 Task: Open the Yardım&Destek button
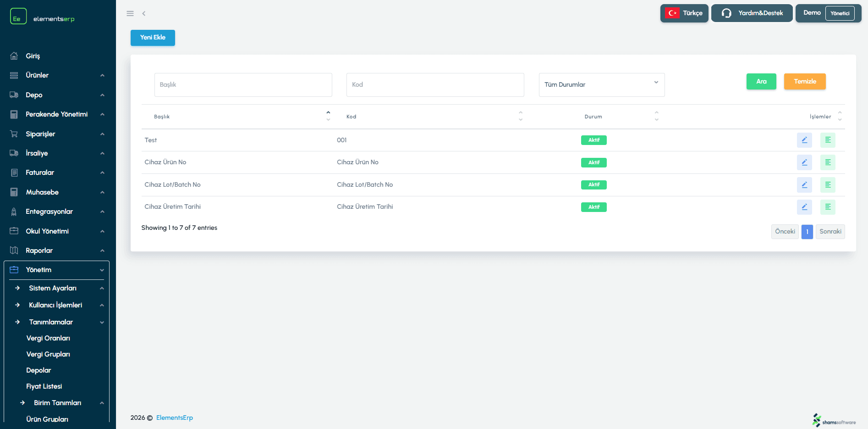click(x=752, y=13)
